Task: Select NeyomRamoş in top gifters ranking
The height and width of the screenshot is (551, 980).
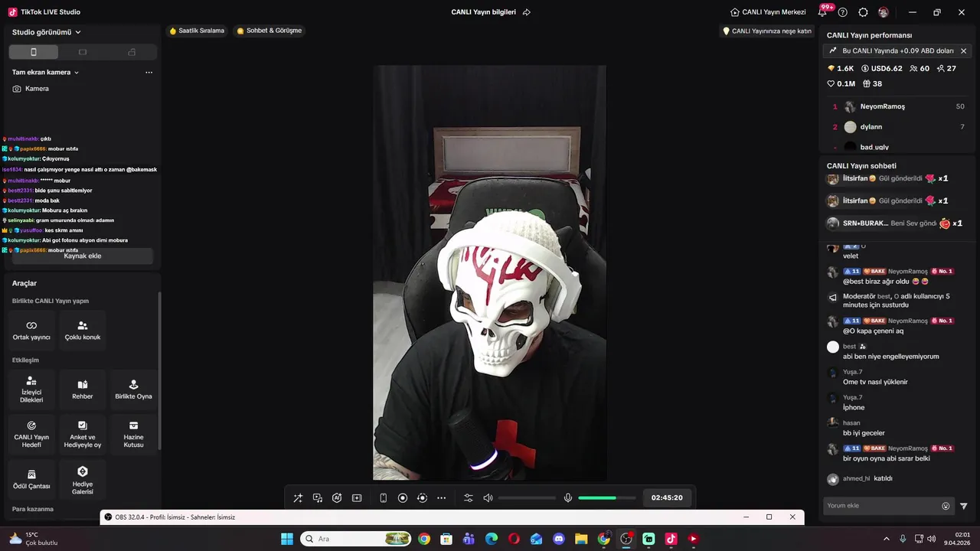Action: [899, 106]
